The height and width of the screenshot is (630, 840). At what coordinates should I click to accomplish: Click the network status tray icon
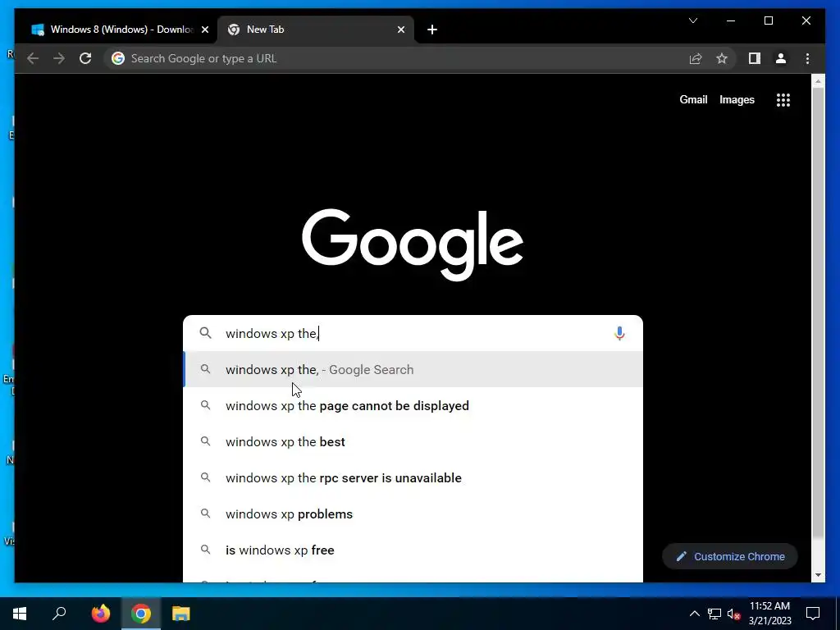(714, 614)
